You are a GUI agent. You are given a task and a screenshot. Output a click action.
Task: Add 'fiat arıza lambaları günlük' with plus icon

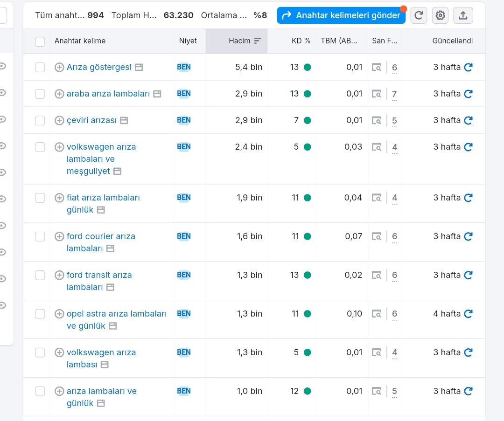[x=59, y=198]
